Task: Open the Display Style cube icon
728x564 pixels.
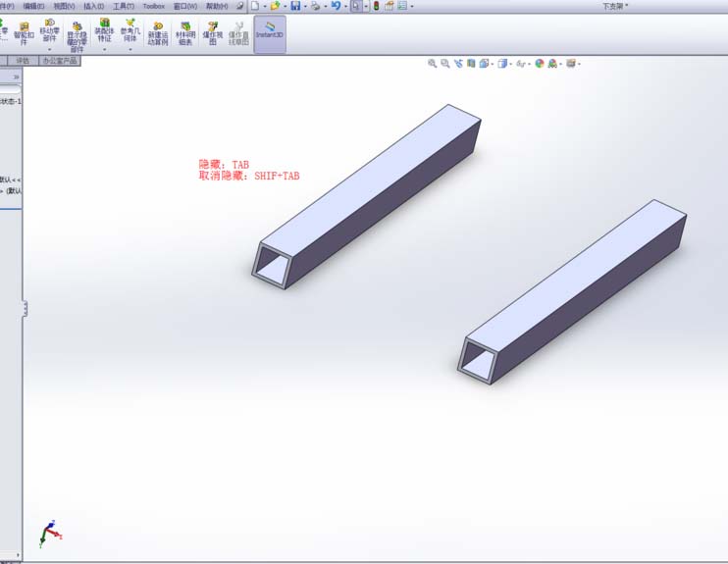Action: (502, 64)
